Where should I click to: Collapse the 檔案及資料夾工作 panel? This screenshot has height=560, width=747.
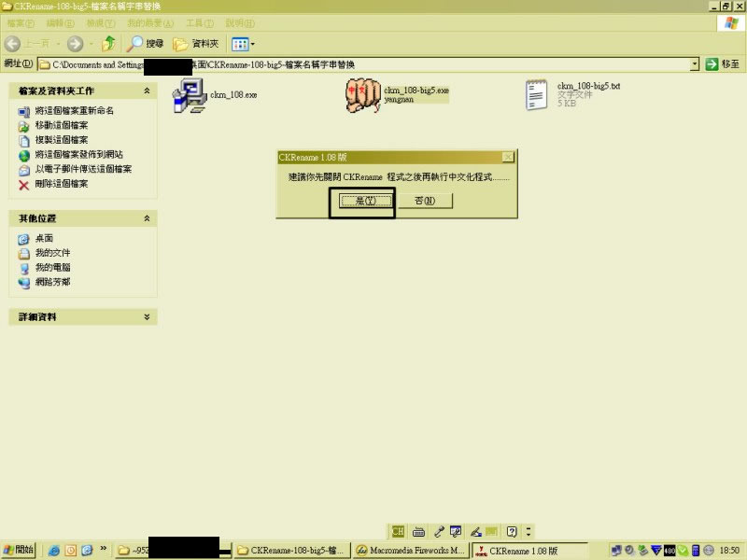point(147,91)
